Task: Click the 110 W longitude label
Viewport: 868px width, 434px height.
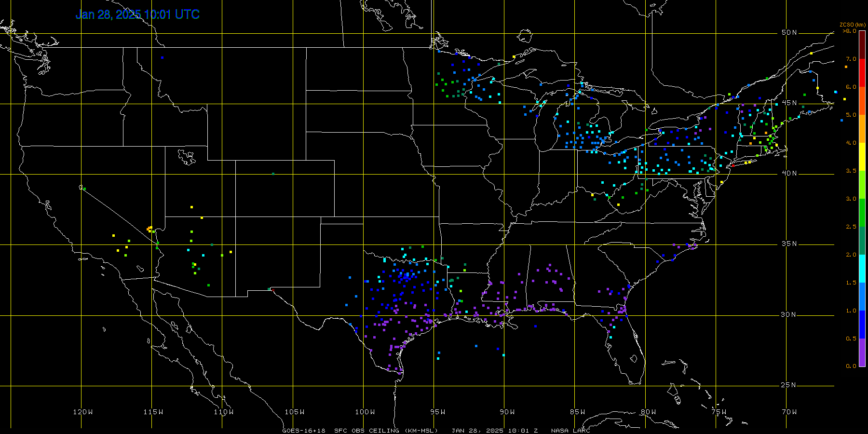Action: point(224,412)
